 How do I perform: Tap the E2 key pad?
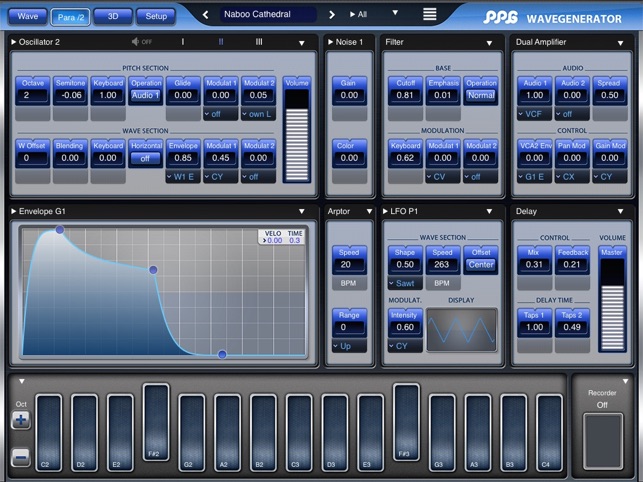pyautogui.click(x=120, y=432)
